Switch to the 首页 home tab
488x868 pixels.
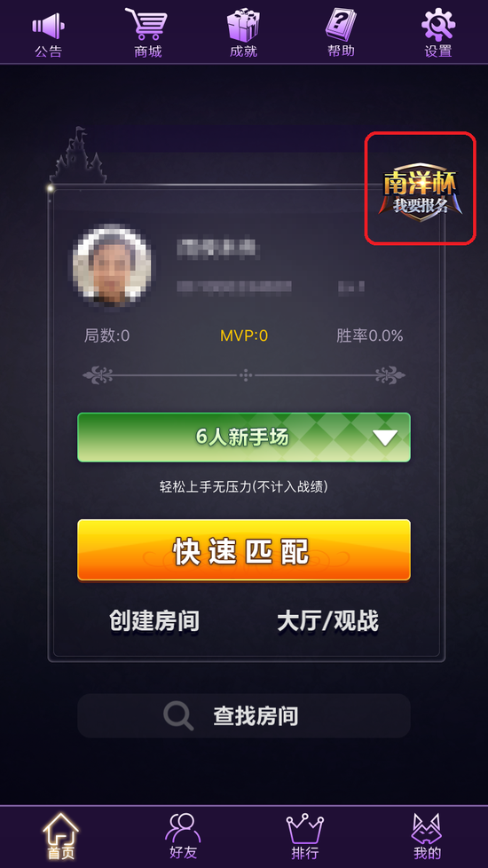tap(61, 836)
